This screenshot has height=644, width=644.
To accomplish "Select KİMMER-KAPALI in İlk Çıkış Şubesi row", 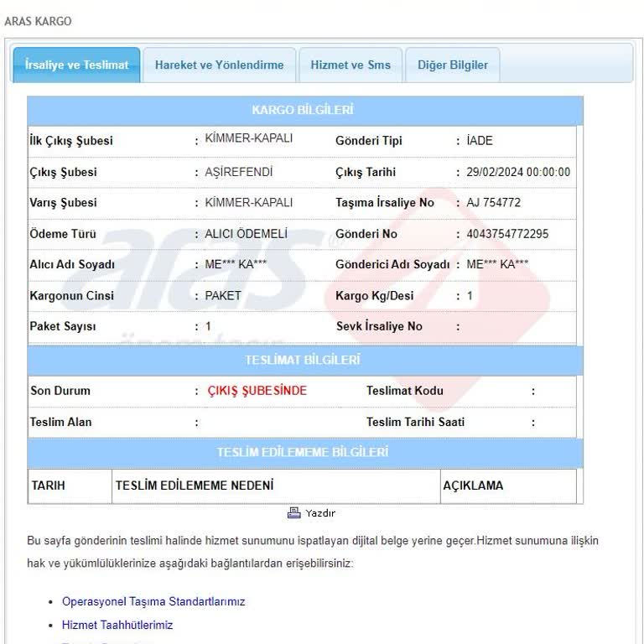I will [249, 138].
